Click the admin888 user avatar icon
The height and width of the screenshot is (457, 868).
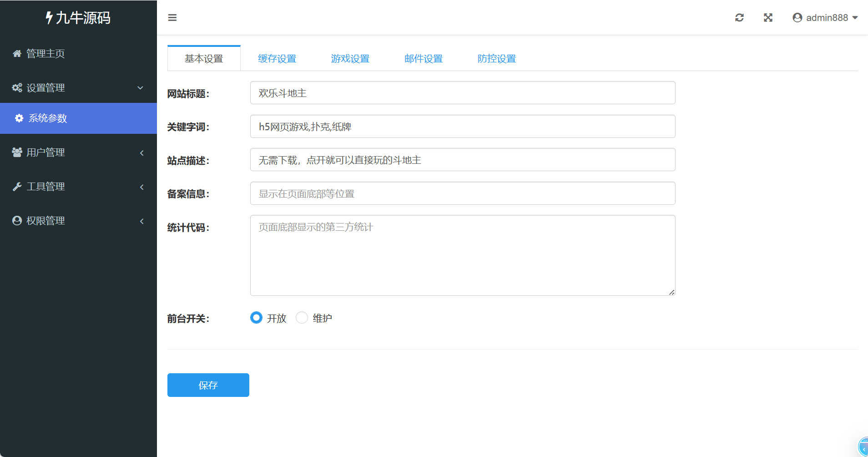click(797, 17)
